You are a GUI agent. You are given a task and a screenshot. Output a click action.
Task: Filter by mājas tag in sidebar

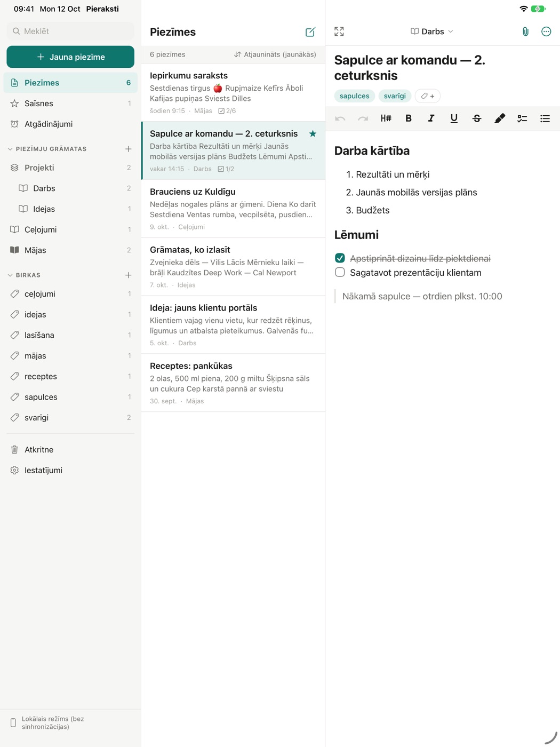pyautogui.click(x=70, y=356)
